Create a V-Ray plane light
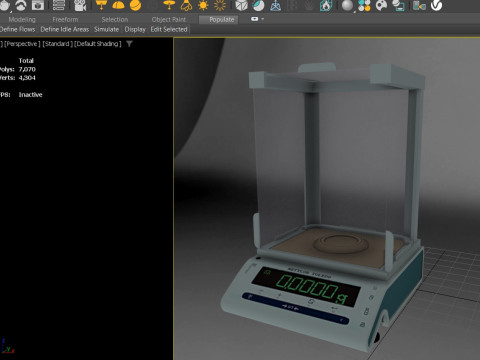Viewport: 480px width, 360px height. coord(101,5)
